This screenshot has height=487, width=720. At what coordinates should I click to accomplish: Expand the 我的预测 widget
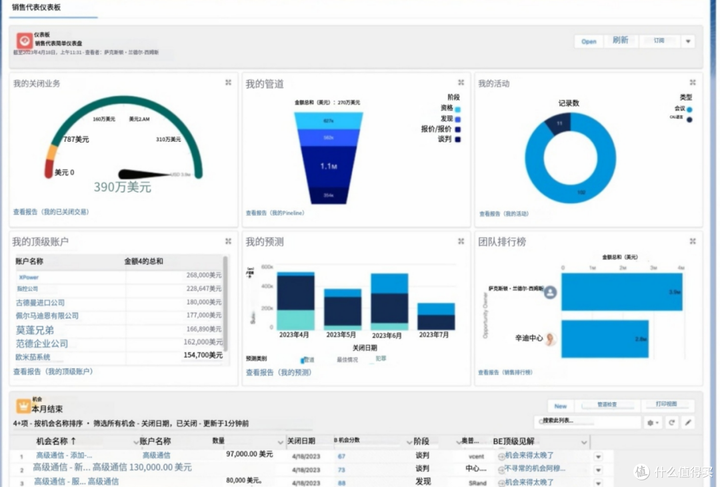[x=461, y=241]
